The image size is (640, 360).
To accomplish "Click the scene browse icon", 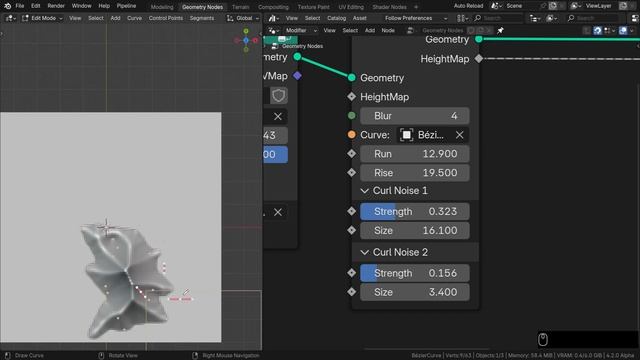I will [496, 6].
